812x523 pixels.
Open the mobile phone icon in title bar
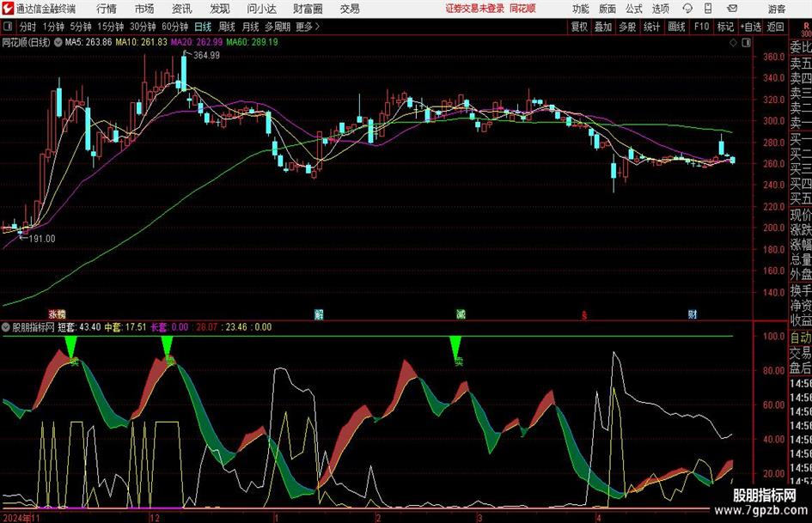click(x=708, y=9)
